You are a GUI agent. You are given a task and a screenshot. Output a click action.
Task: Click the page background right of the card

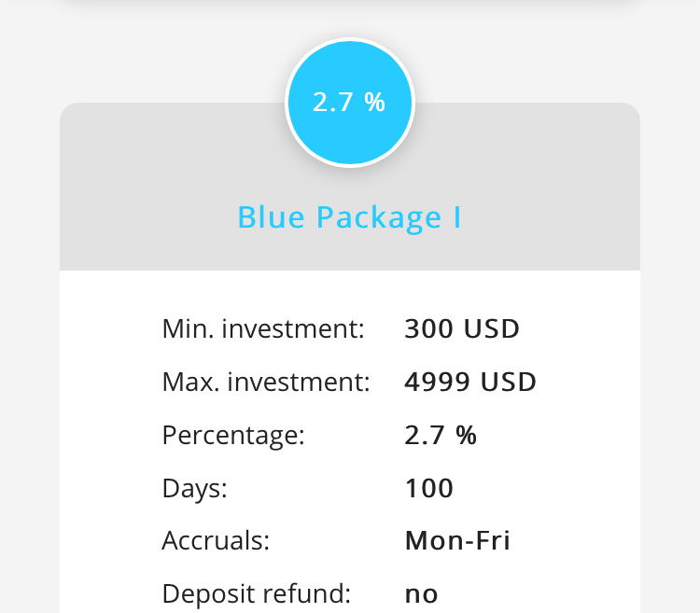pyautogui.click(x=670, y=373)
